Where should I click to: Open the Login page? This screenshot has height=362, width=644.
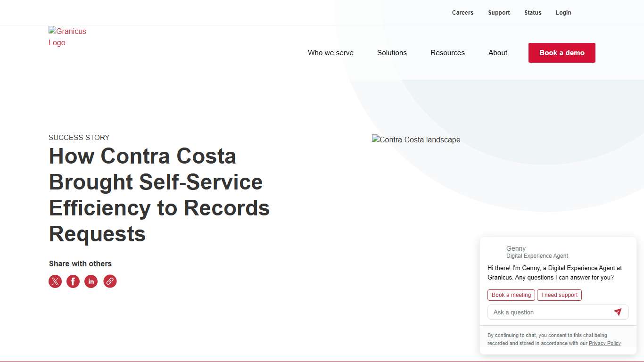tap(563, 13)
